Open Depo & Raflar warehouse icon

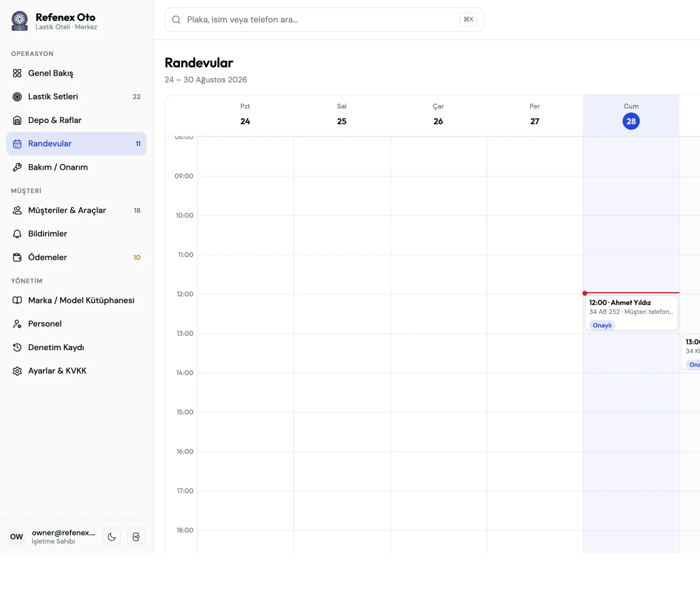click(x=17, y=120)
